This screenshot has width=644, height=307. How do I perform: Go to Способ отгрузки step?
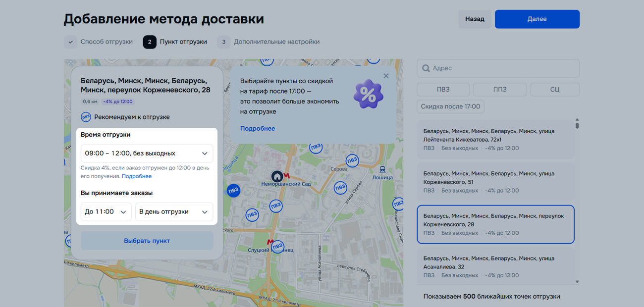(x=99, y=42)
